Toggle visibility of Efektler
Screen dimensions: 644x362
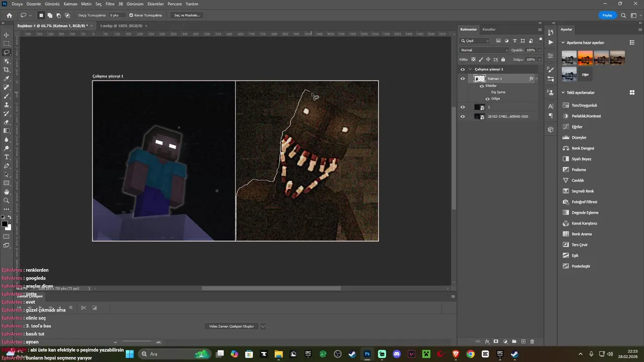481,86
